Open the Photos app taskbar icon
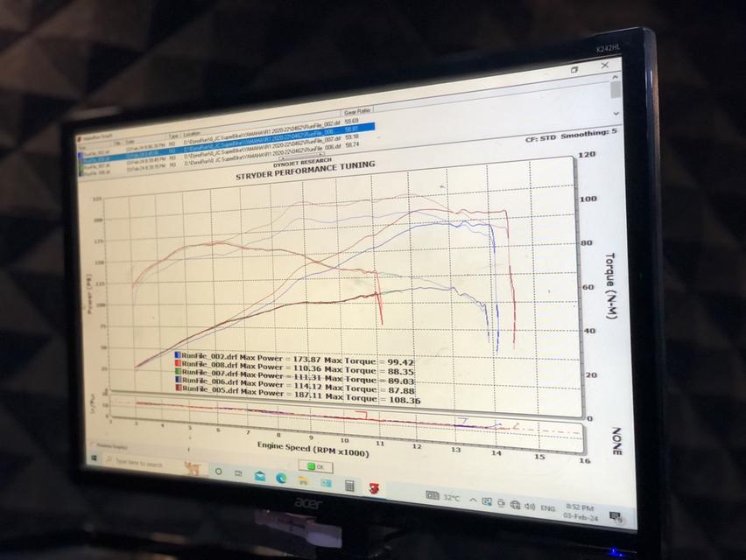This screenshot has height=560, width=746. pyautogui.click(x=326, y=482)
